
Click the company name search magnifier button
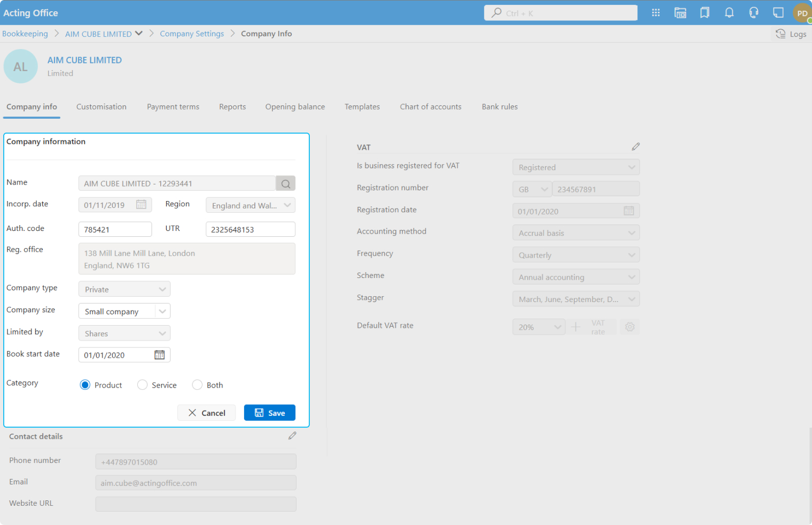286,183
